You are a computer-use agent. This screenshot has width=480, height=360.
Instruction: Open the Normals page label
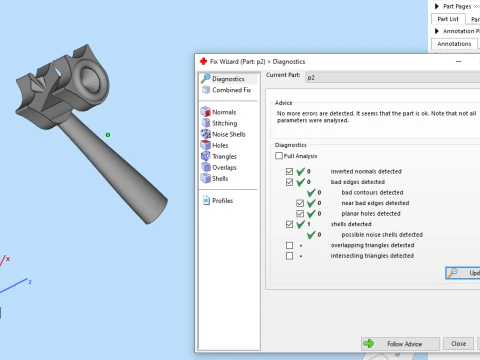pyautogui.click(x=224, y=112)
